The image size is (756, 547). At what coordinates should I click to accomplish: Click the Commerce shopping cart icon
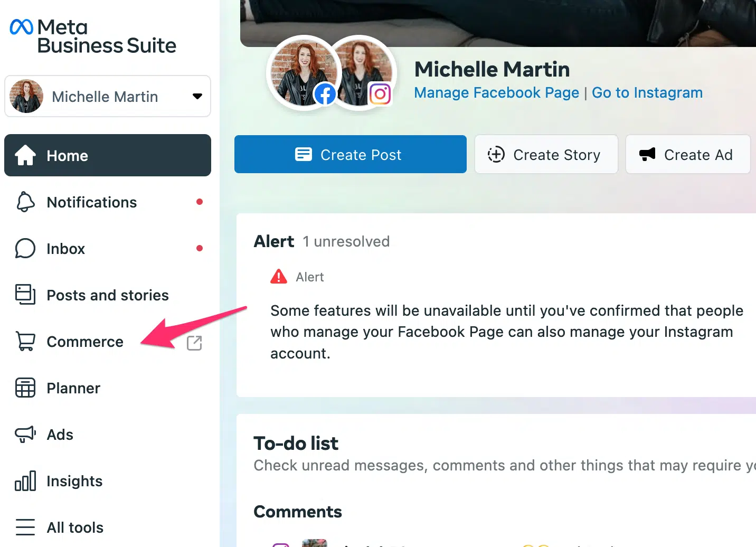(25, 341)
